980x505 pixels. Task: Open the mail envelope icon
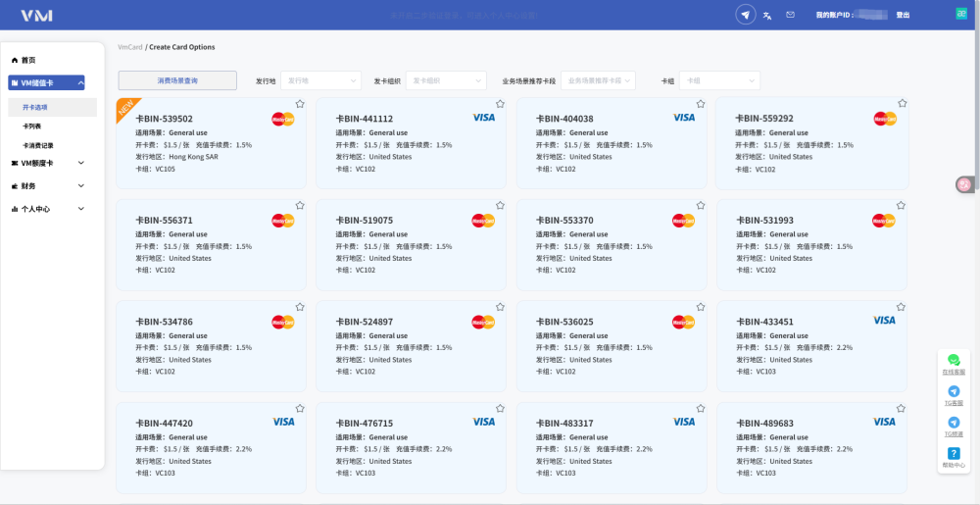click(790, 15)
